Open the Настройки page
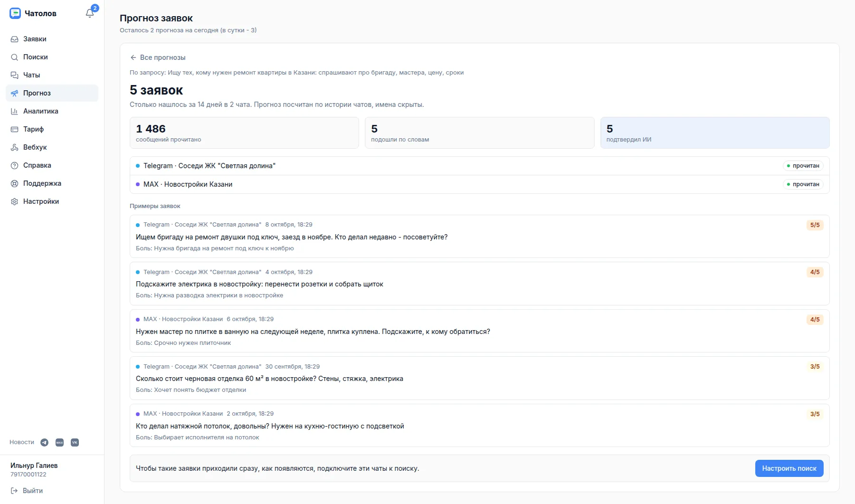855x504 pixels. pos(52,201)
